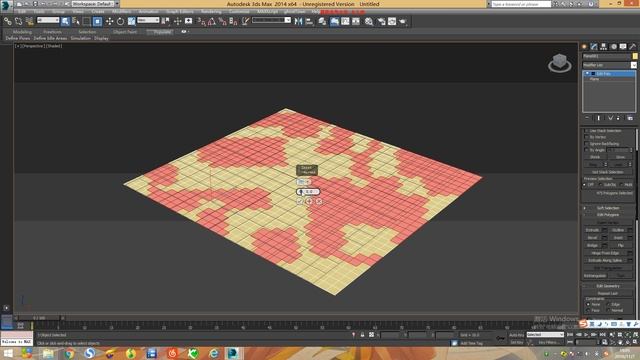Click Edit Named Selection Sets icon

point(245,21)
